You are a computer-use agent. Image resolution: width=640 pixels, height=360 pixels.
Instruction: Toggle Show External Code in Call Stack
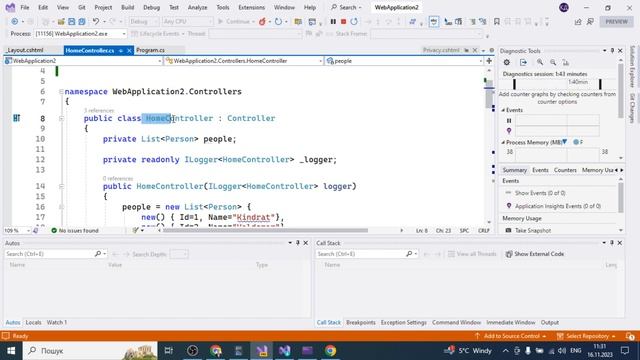pos(535,254)
